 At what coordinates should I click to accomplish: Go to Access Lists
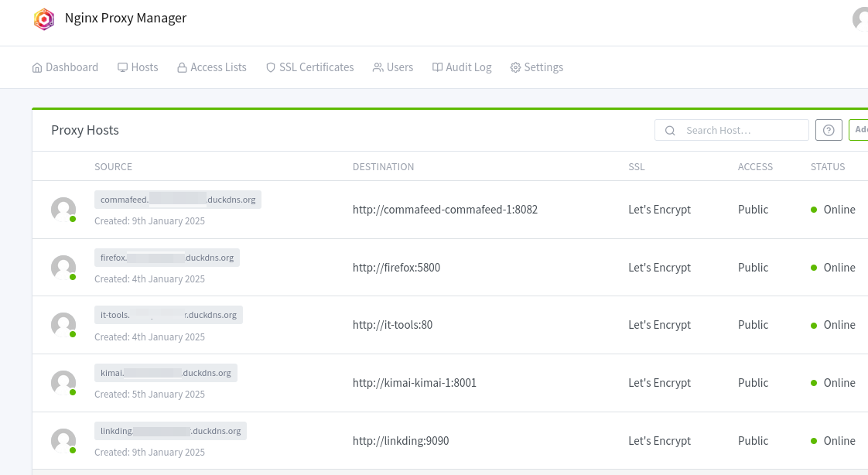(x=212, y=67)
